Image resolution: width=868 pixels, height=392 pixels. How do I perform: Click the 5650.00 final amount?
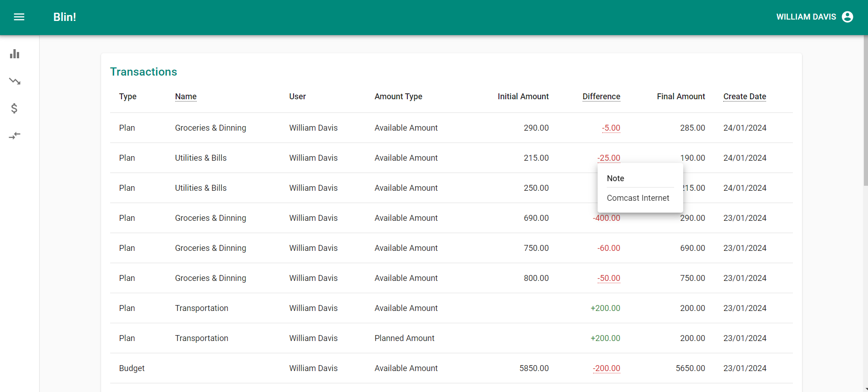click(x=690, y=368)
